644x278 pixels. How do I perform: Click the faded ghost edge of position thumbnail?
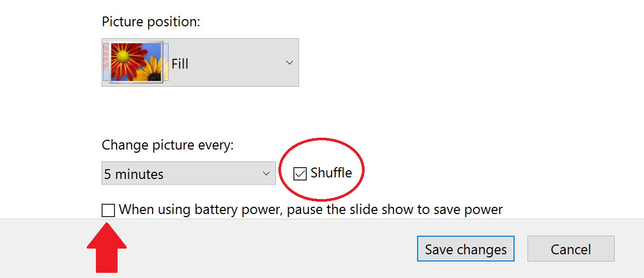click(x=106, y=62)
